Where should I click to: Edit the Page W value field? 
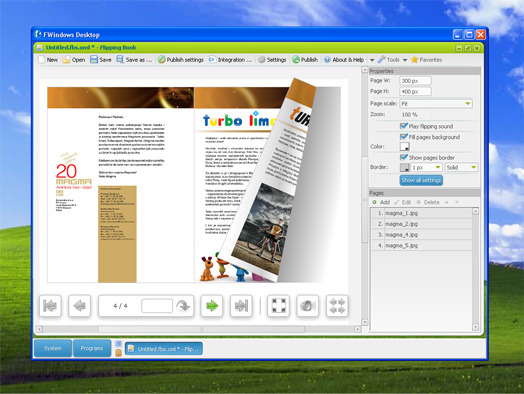tap(415, 81)
